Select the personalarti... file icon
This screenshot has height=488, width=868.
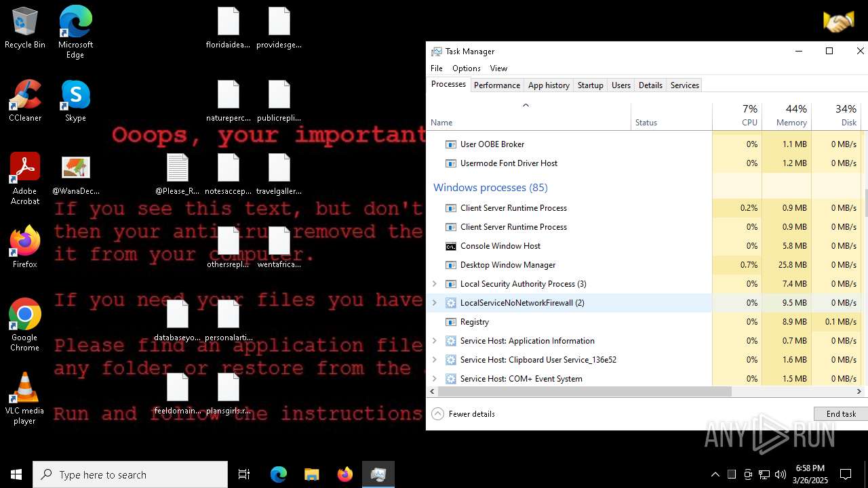pyautogui.click(x=228, y=321)
